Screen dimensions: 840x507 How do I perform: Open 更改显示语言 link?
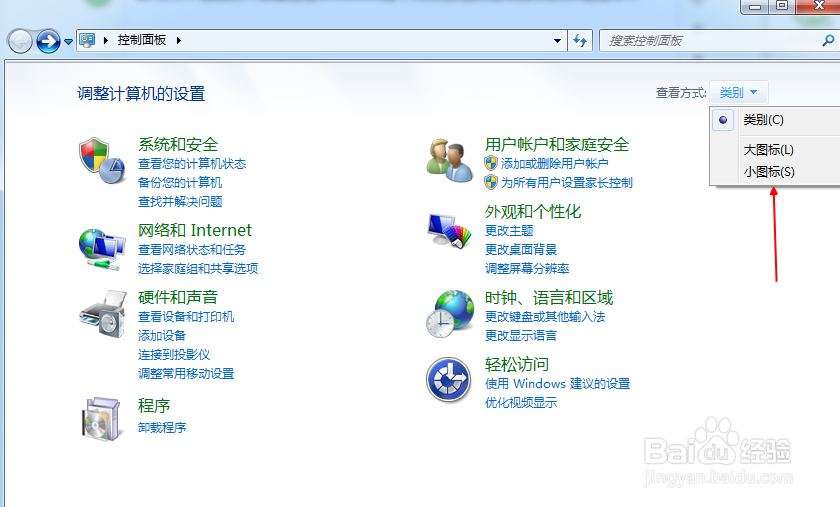click(521, 335)
